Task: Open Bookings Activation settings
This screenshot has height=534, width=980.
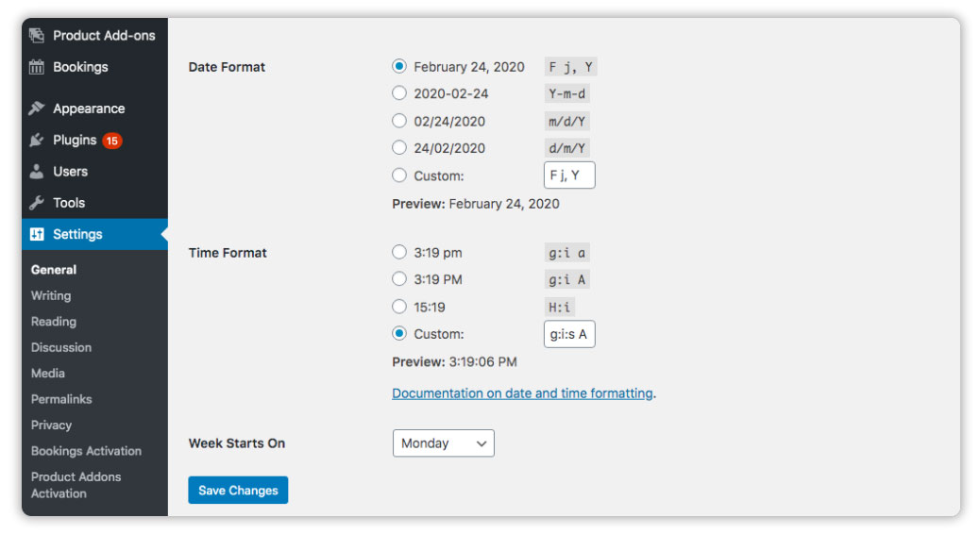Action: [x=86, y=451]
